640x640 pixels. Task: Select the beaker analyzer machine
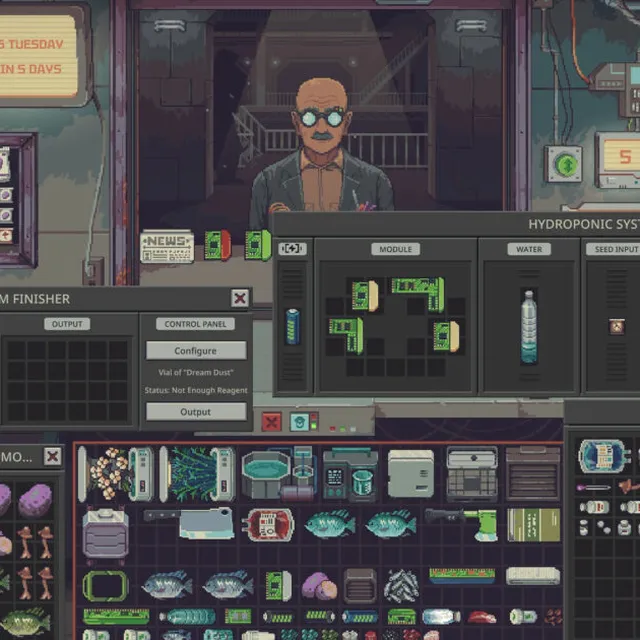350,474
